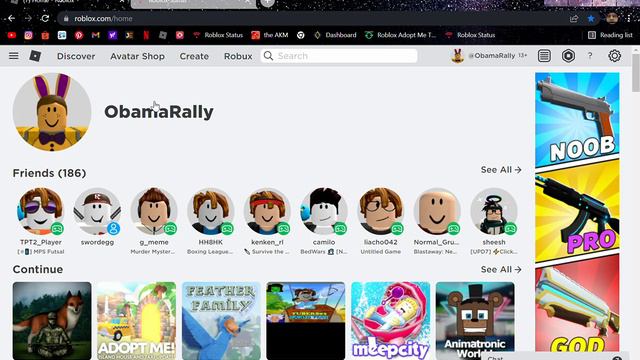Image resolution: width=640 pixels, height=360 pixels.
Task: See all Continue games
Action: (501, 269)
